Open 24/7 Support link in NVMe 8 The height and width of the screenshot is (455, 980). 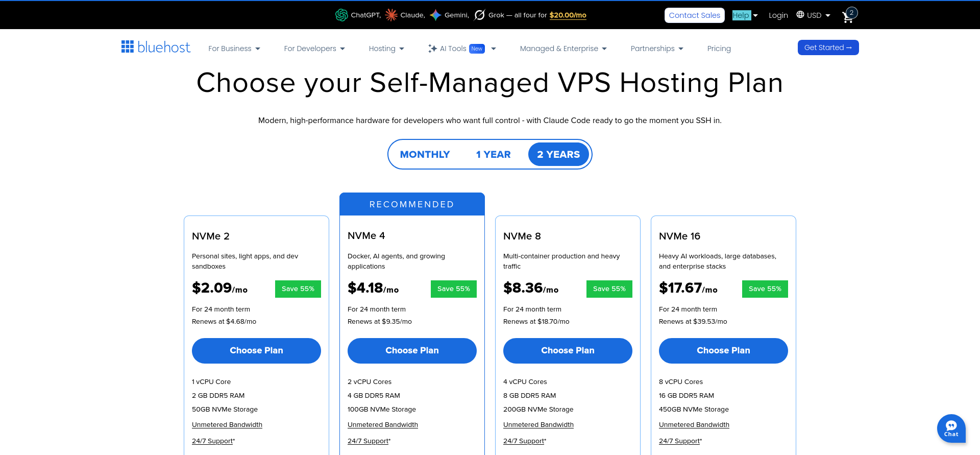(524, 441)
